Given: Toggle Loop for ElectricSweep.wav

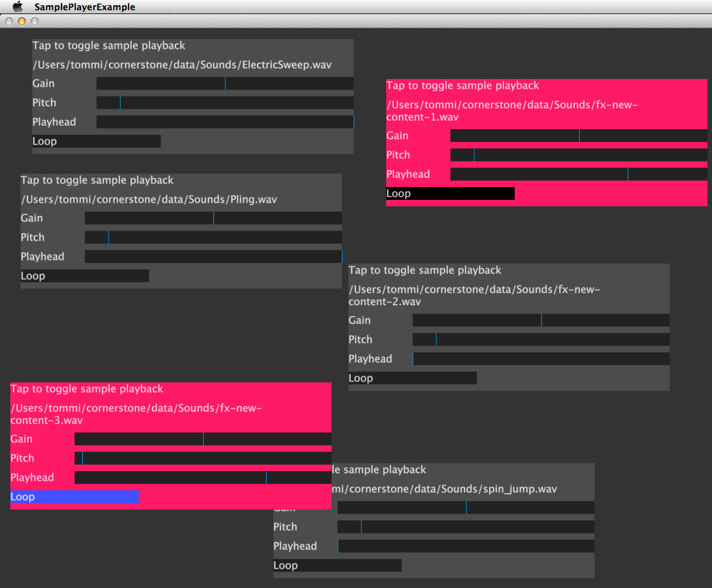Looking at the screenshot, I should pos(96,141).
